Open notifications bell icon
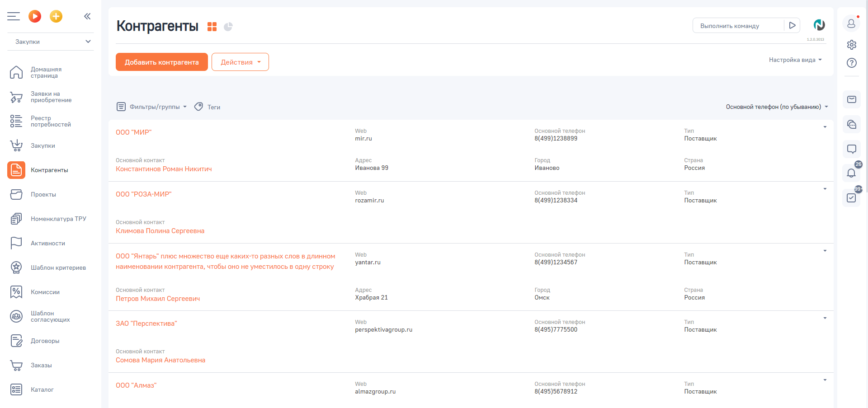This screenshot has height=408, width=868. coord(852,173)
